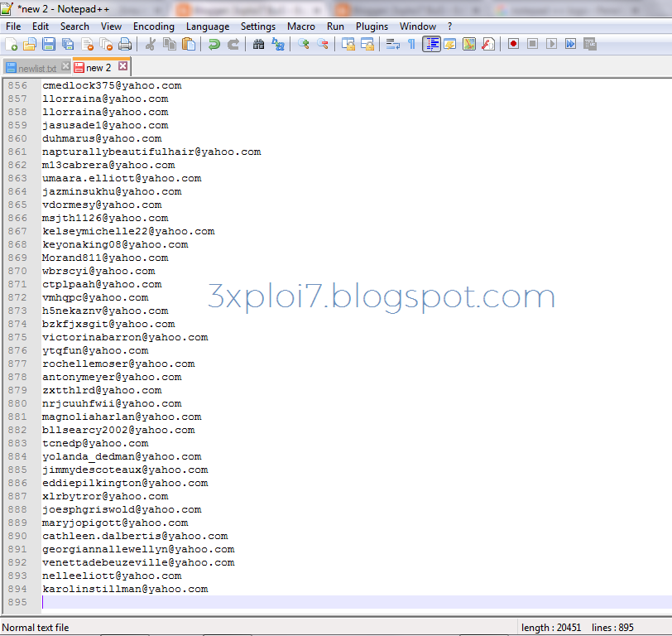Save the current document
The width and height of the screenshot is (672, 636).
click(48, 45)
